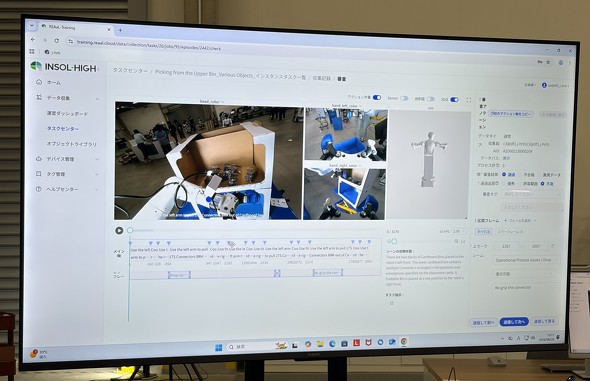Viewport: 590px width, 381px height.
Task: Open the head_color camera dropdown
Action: click(x=211, y=101)
